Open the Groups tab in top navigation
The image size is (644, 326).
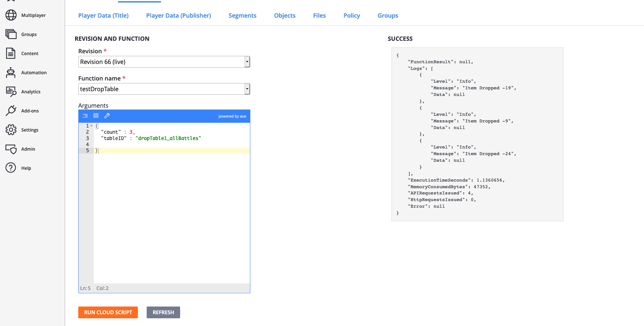point(388,15)
